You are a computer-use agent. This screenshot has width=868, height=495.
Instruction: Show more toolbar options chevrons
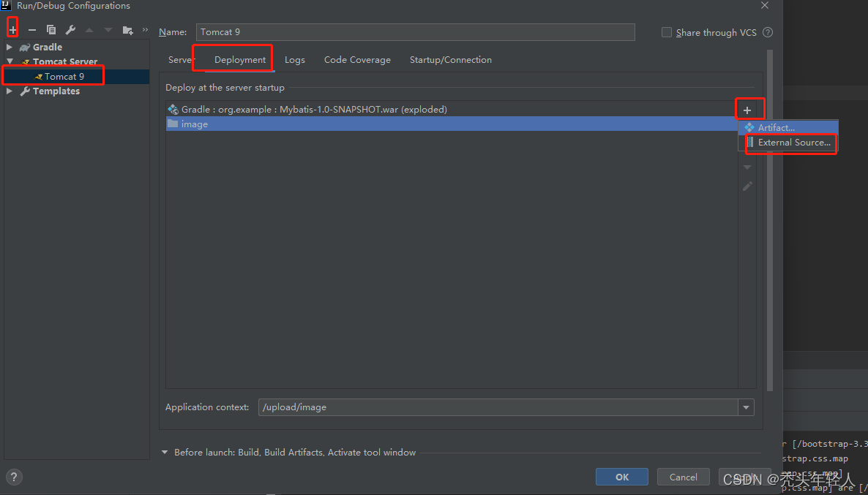[x=145, y=29]
